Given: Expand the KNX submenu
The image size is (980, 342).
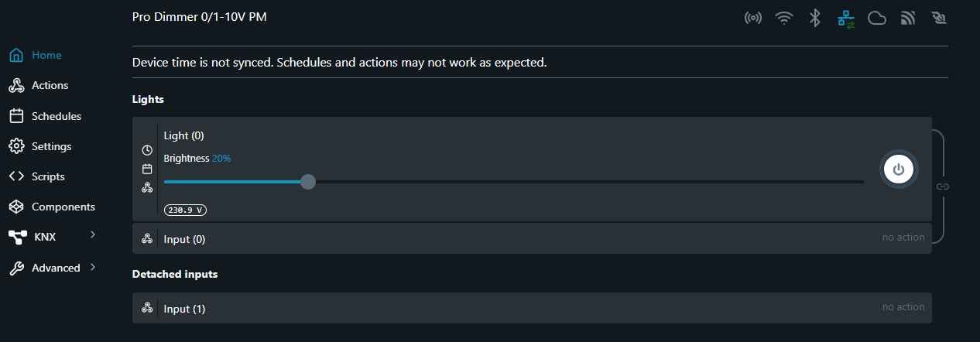Looking at the screenshot, I should [93, 236].
